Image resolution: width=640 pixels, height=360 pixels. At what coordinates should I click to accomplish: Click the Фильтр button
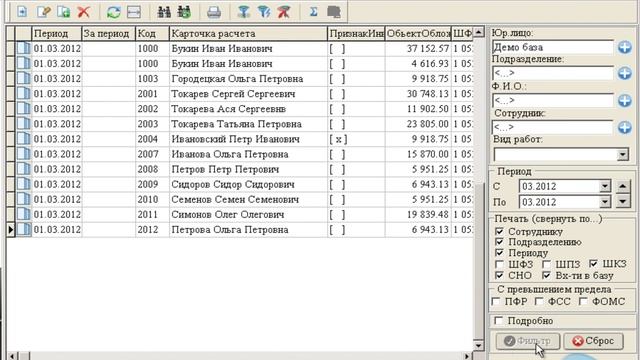point(528,341)
